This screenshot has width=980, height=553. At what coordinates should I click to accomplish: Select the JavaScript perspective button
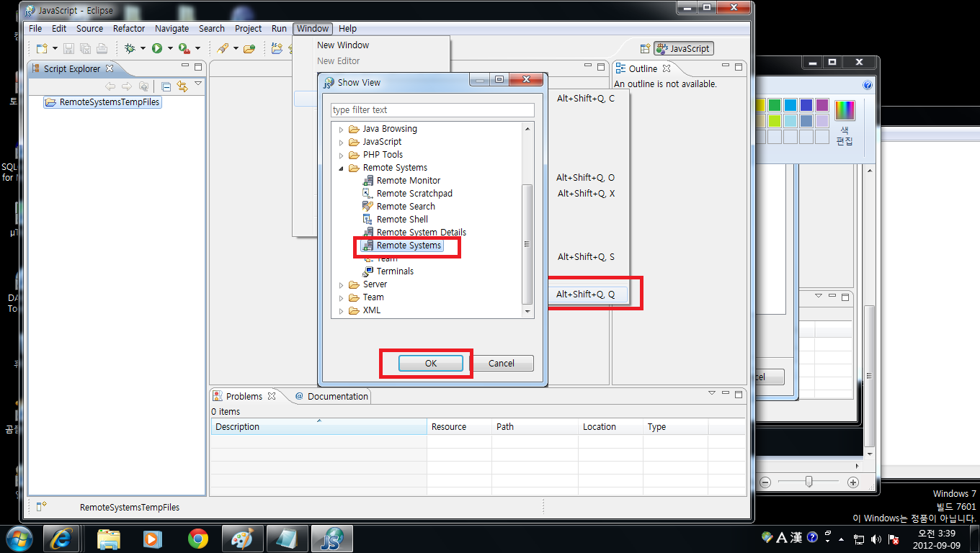coord(683,49)
